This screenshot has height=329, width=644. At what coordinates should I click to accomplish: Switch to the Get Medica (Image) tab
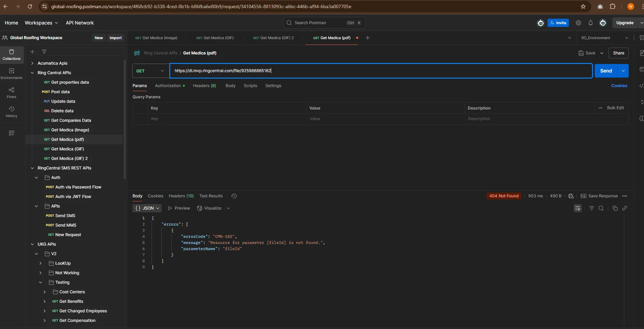coord(156,38)
